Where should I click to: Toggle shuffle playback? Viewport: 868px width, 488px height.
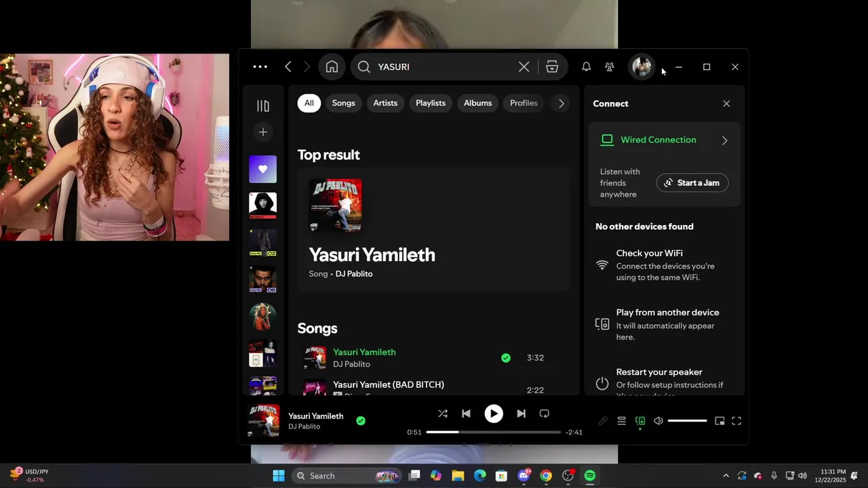443,413
